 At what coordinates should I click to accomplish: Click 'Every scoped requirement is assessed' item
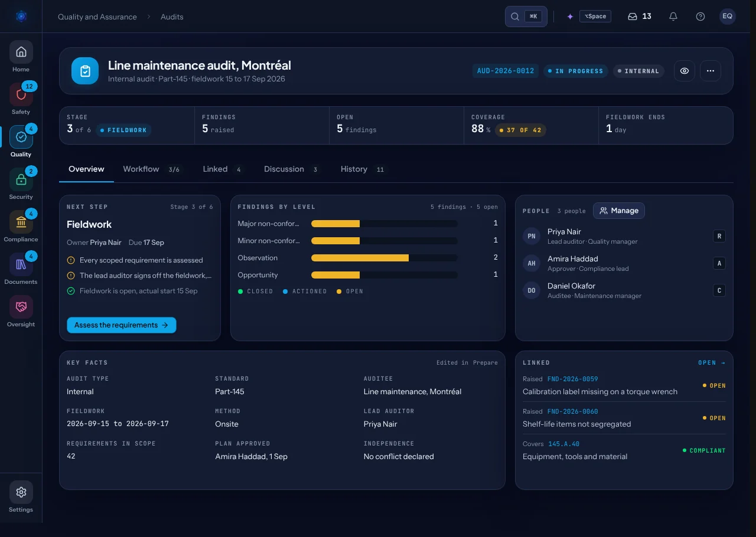141,260
